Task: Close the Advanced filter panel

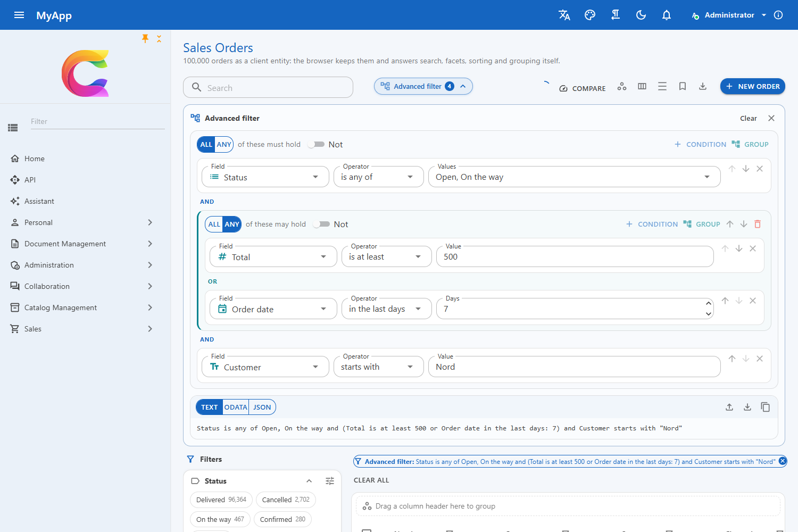Action: [771, 118]
